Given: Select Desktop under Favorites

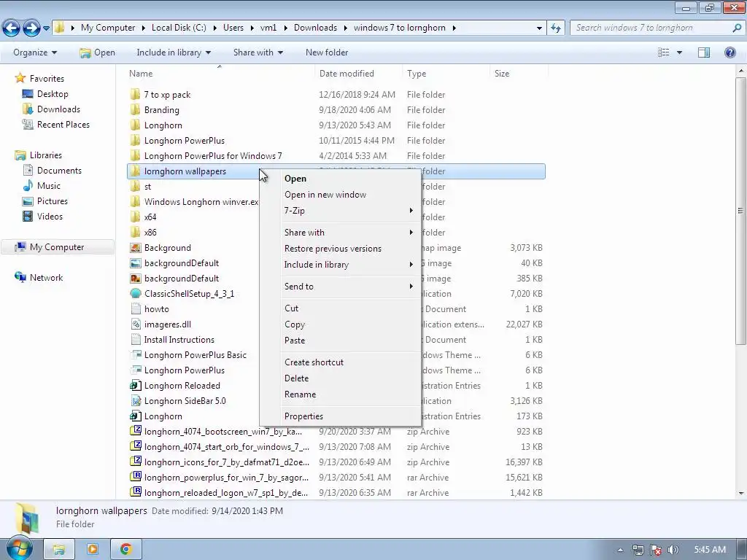Looking at the screenshot, I should pos(53,94).
